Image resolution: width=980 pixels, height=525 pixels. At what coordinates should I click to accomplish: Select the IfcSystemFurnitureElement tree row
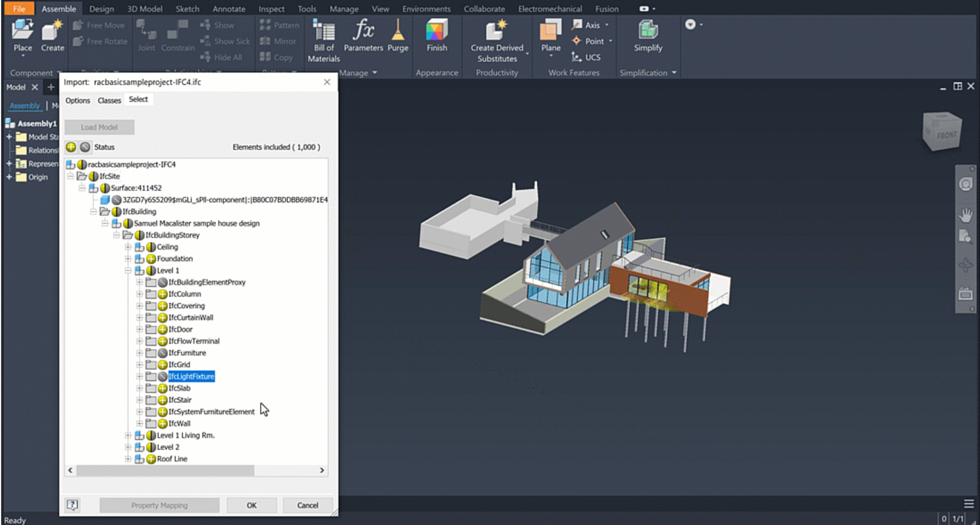coord(211,412)
